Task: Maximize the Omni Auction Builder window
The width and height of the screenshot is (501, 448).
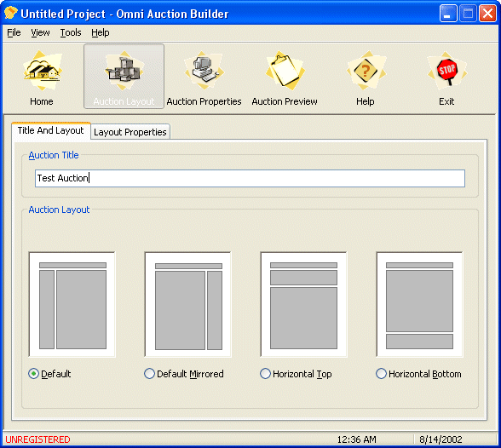Action: (468, 14)
